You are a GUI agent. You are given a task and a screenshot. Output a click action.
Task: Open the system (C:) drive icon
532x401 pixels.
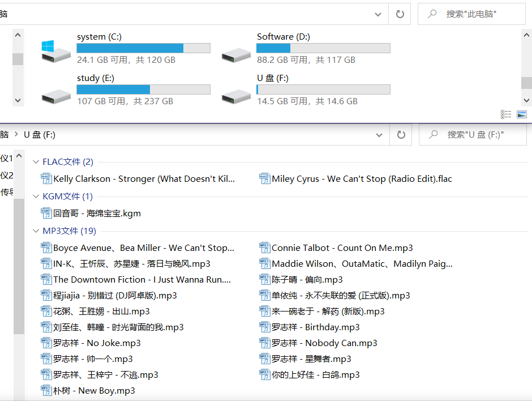(x=56, y=52)
